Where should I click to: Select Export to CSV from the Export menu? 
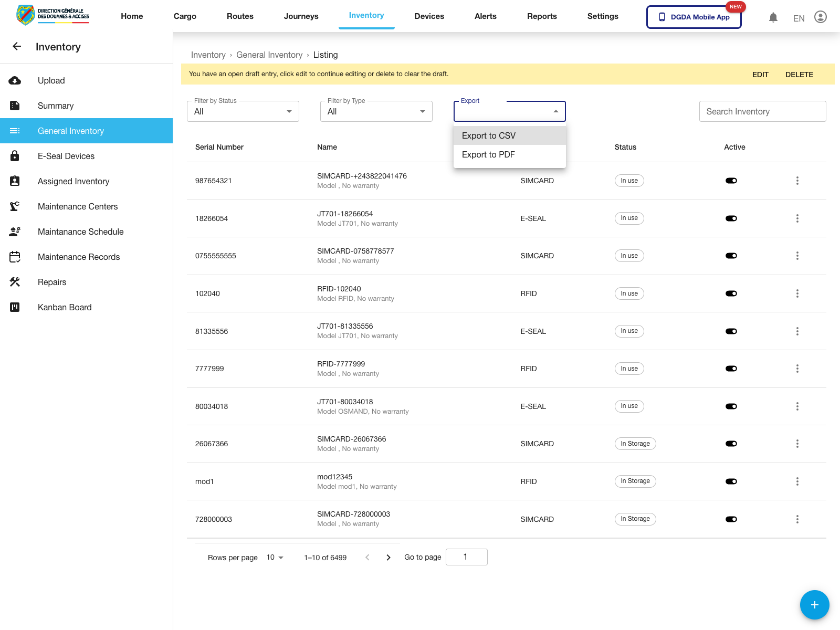pyautogui.click(x=488, y=135)
